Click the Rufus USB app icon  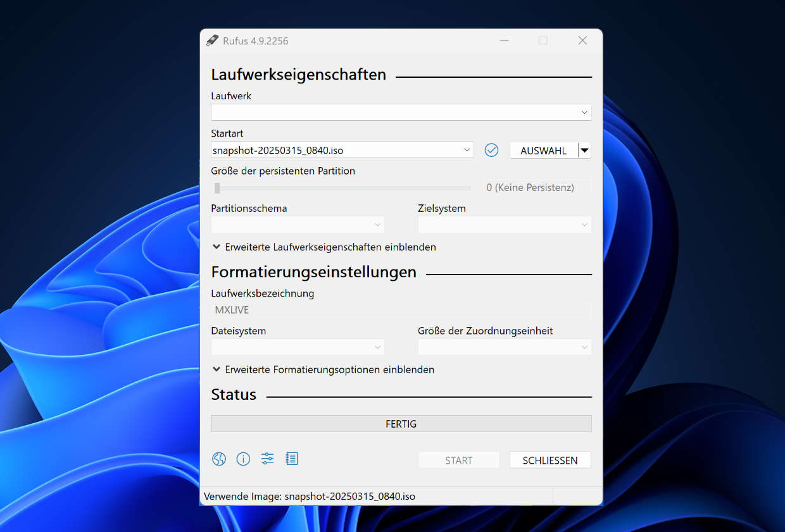(x=212, y=40)
